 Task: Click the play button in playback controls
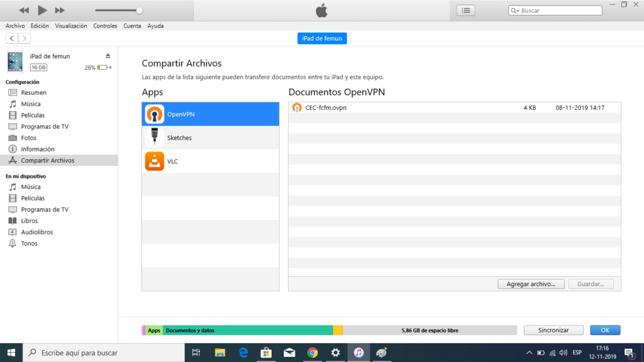pyautogui.click(x=42, y=10)
